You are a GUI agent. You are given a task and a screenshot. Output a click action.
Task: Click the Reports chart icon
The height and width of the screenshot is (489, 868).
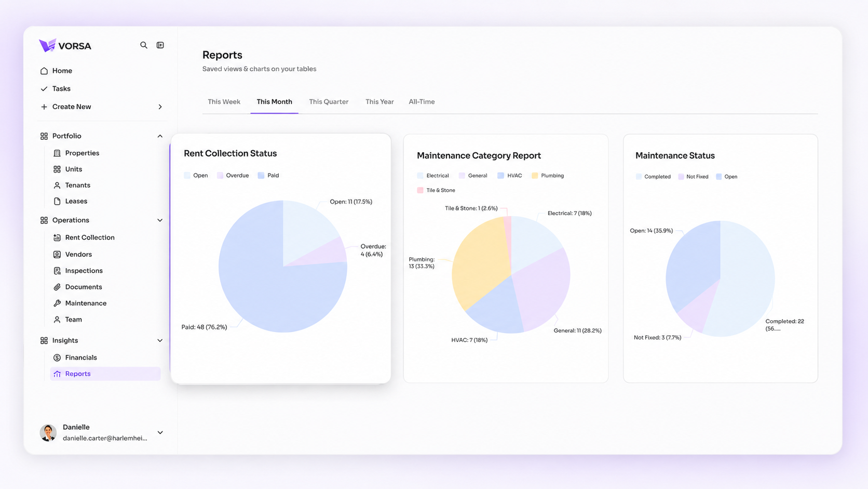tap(57, 374)
